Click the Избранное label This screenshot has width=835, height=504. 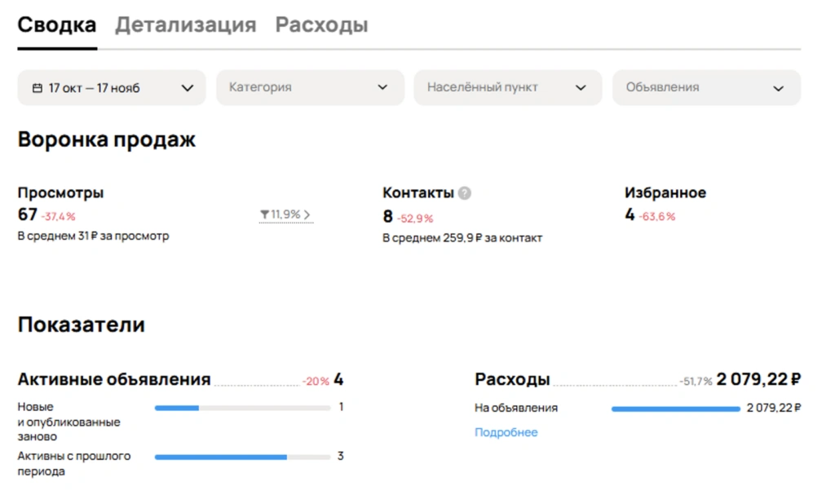pyautogui.click(x=665, y=192)
